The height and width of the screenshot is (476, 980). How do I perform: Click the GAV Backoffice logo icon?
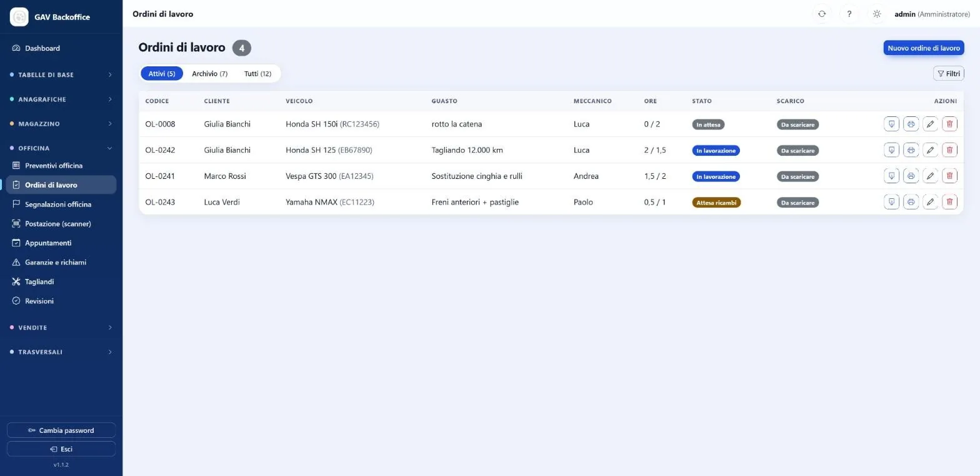coord(19,17)
